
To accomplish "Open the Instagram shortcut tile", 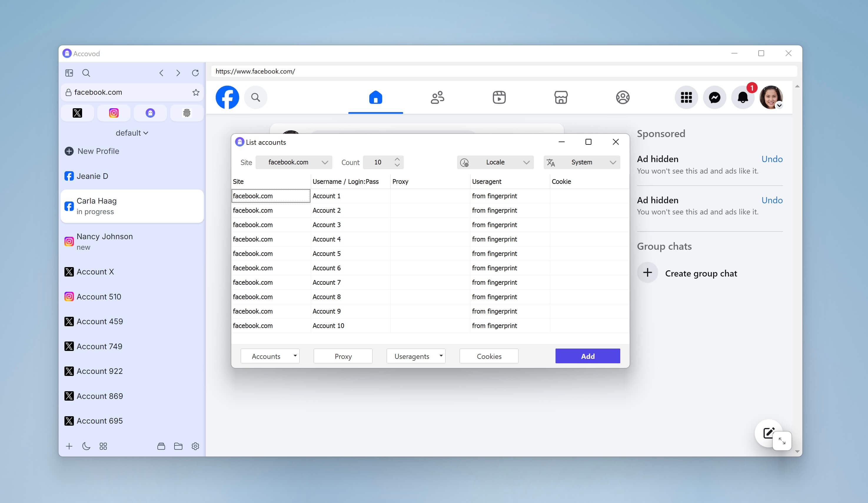I will (x=114, y=113).
